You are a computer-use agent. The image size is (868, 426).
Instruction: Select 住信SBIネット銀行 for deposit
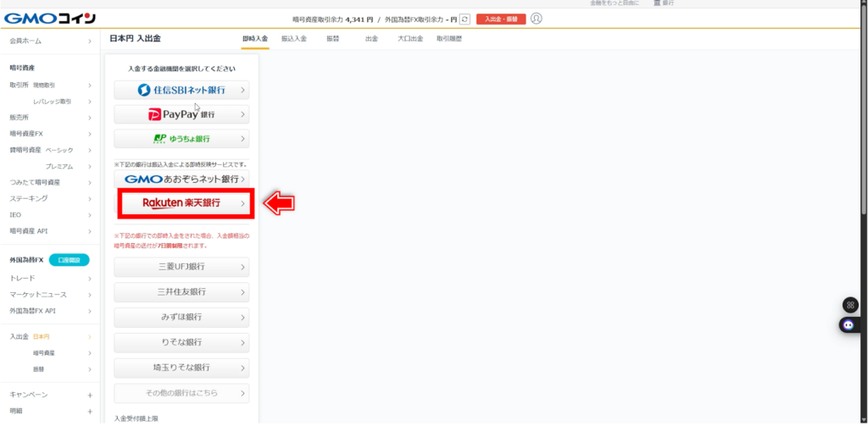pyautogui.click(x=181, y=90)
